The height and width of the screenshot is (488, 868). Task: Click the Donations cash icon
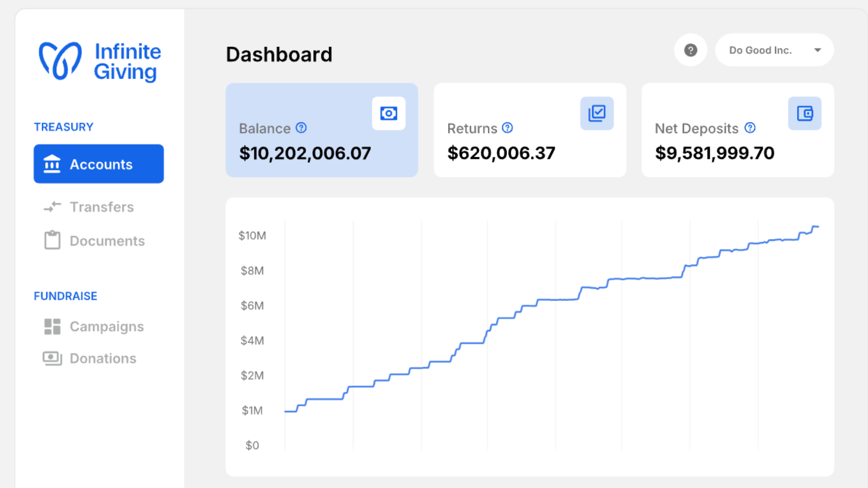pyautogui.click(x=52, y=358)
